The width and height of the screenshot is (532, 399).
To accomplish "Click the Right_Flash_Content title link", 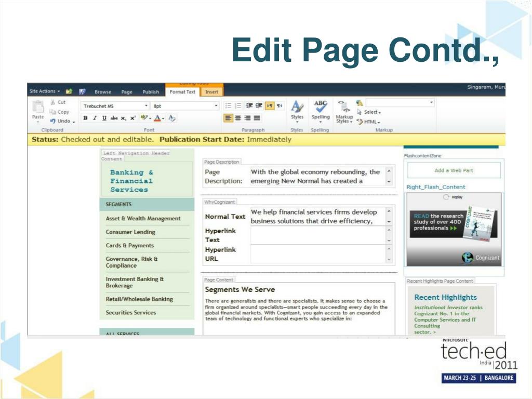I will [436, 187].
